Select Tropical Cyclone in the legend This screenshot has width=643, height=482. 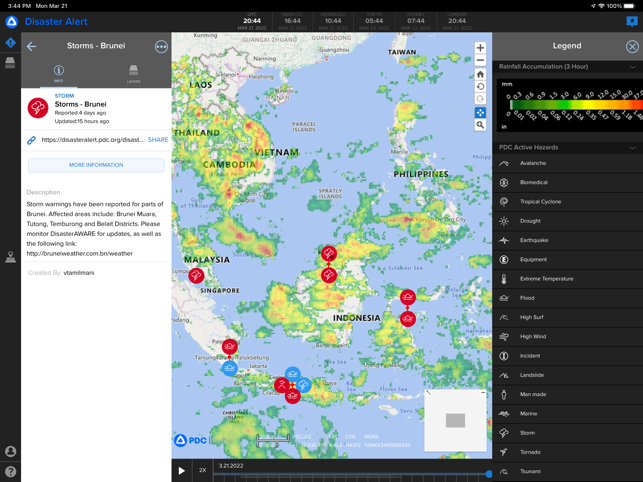568,202
